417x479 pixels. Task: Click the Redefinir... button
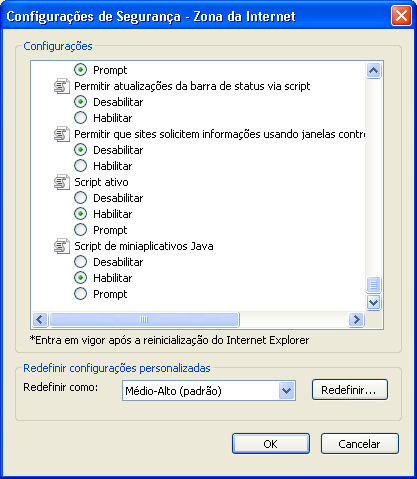coord(350,390)
